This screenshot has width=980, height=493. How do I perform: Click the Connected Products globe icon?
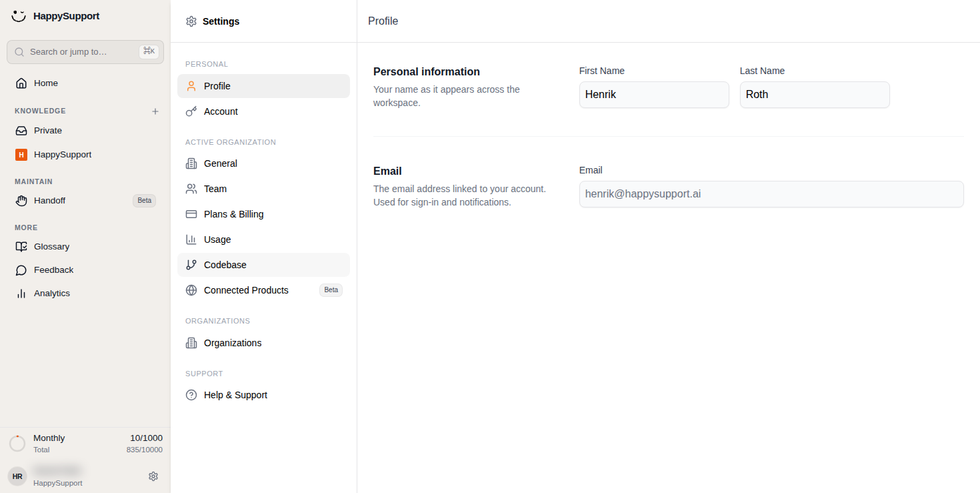[x=191, y=290]
